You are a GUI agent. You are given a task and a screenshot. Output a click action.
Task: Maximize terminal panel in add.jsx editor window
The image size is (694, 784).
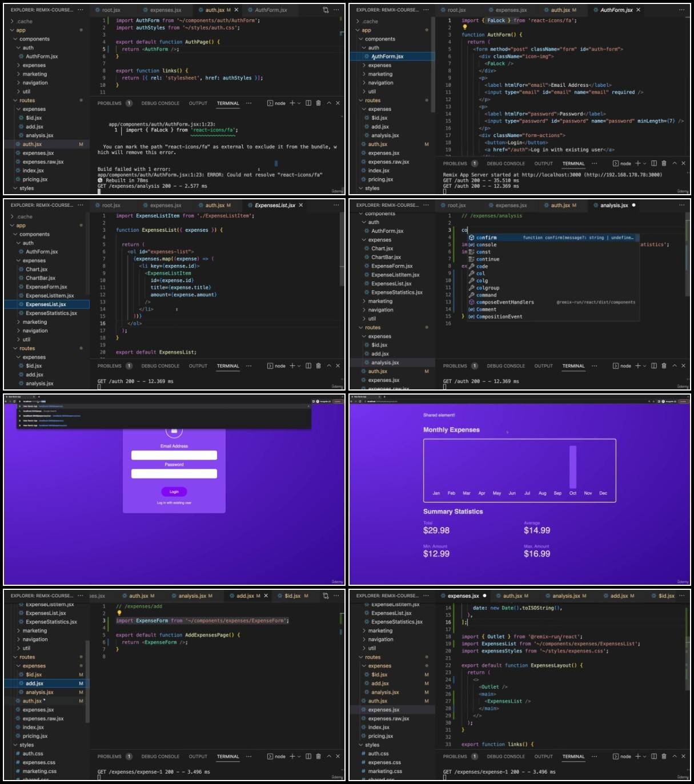pos(328,757)
